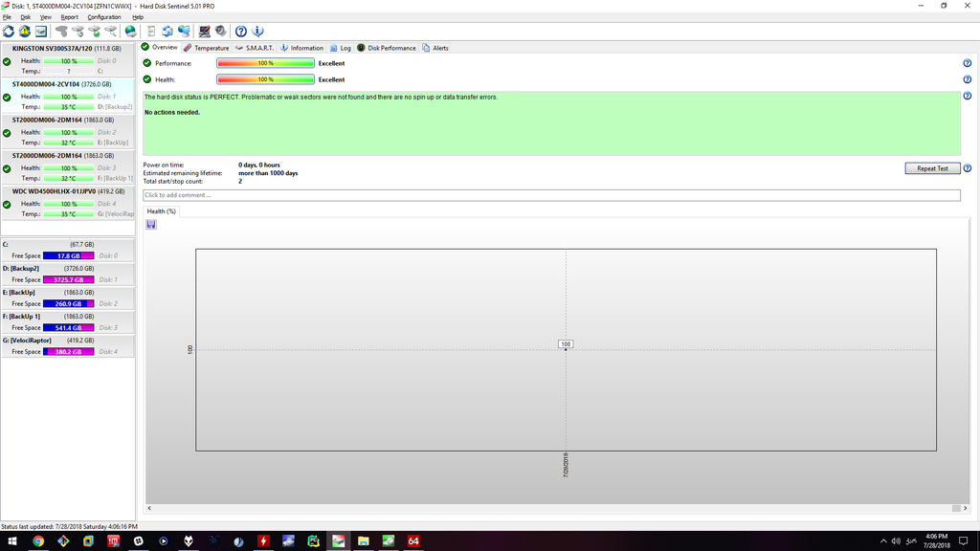
Task: Click the Refresh toolbar icon with circular arrows
Action: click(x=9, y=32)
